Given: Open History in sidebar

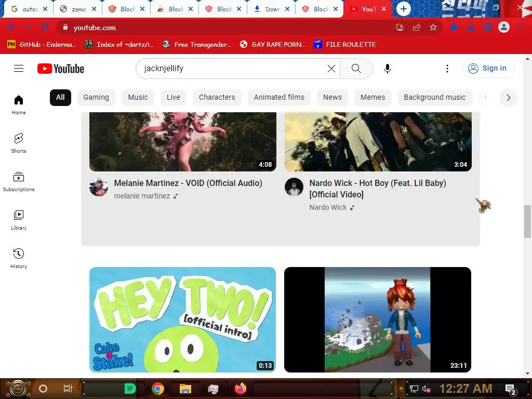Looking at the screenshot, I should pyautogui.click(x=19, y=259).
